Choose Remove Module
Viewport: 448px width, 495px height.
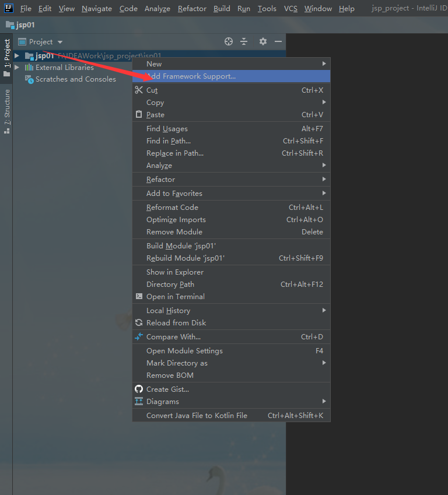coord(231,231)
